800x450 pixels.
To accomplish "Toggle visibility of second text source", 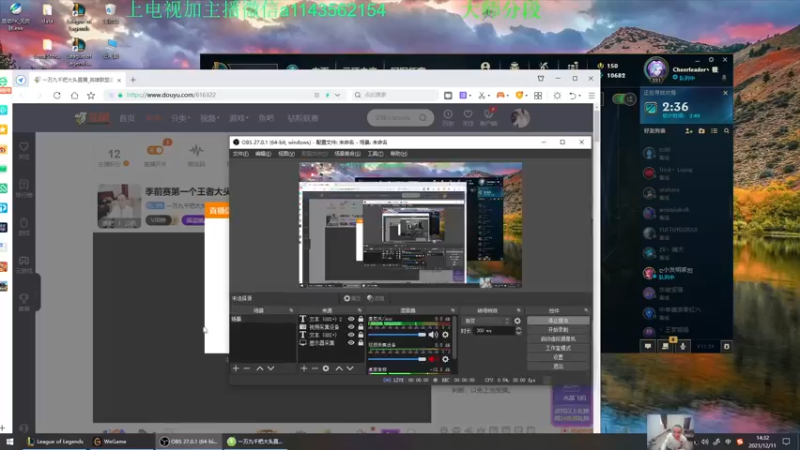I will coord(351,335).
